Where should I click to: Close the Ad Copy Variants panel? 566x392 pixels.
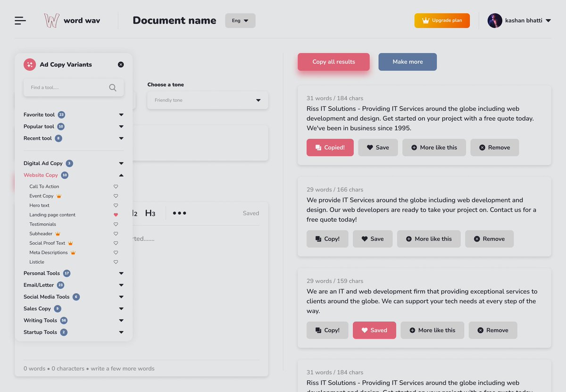click(x=121, y=65)
